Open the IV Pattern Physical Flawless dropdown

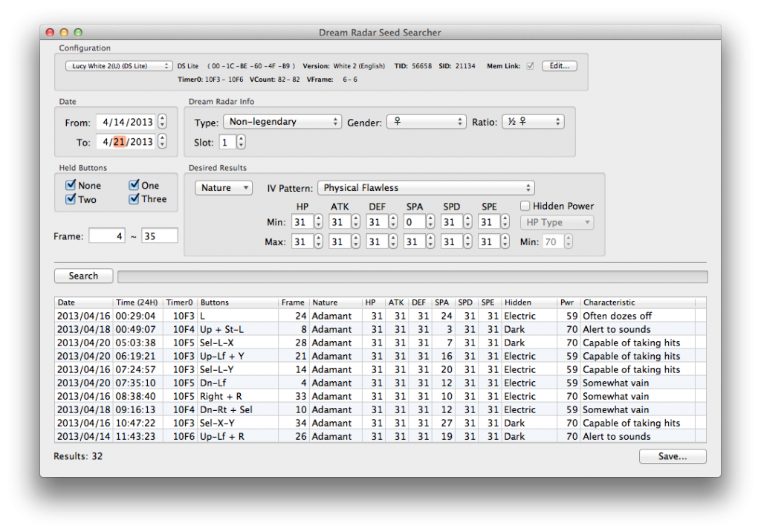pyautogui.click(x=426, y=188)
